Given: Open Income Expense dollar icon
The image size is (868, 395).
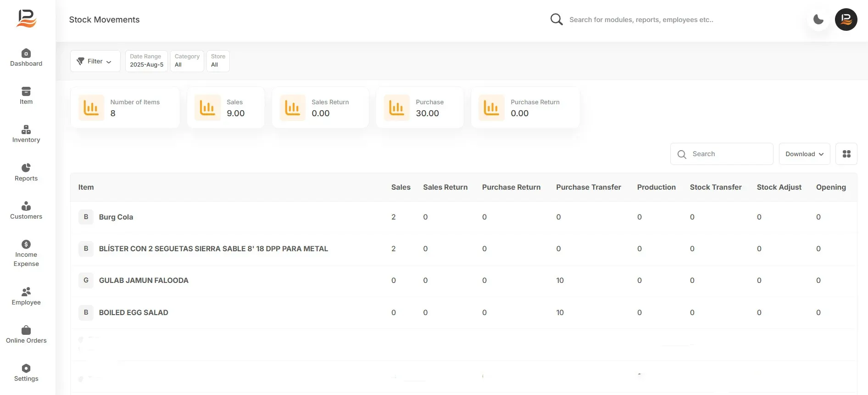Looking at the screenshot, I should point(26,244).
